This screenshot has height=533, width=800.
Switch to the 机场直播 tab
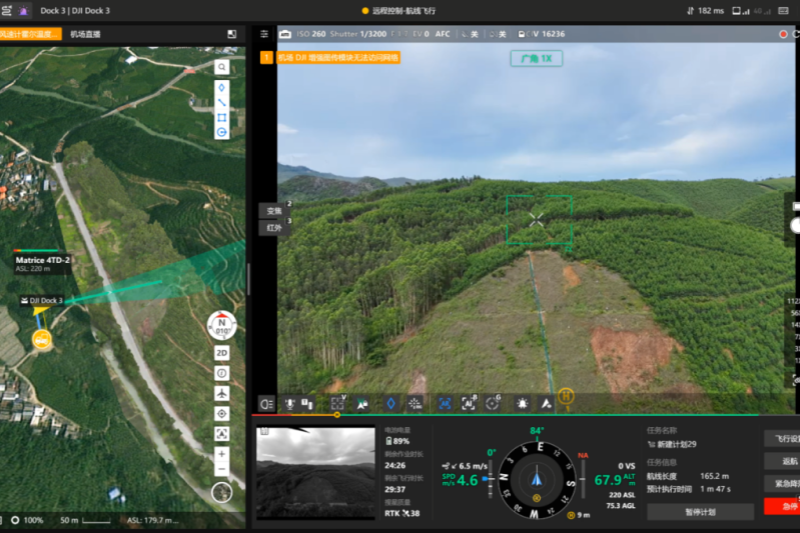pos(85,34)
